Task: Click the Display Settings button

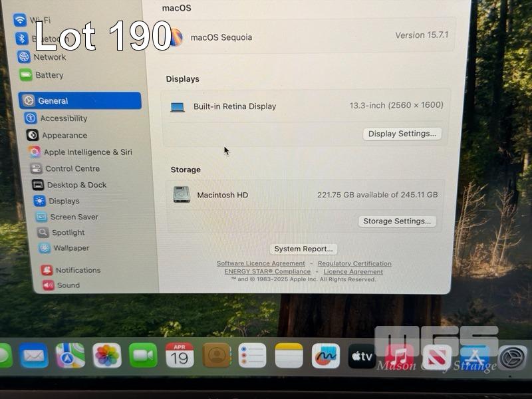Action: point(402,134)
